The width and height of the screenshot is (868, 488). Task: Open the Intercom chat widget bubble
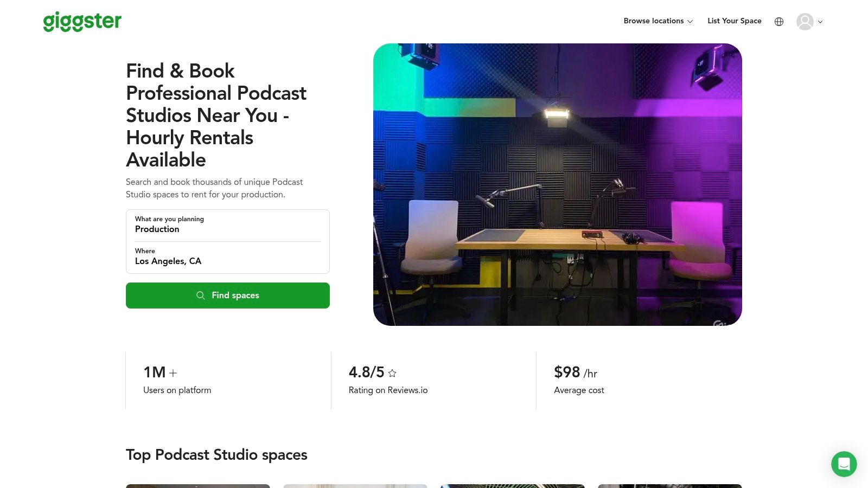pos(844,464)
